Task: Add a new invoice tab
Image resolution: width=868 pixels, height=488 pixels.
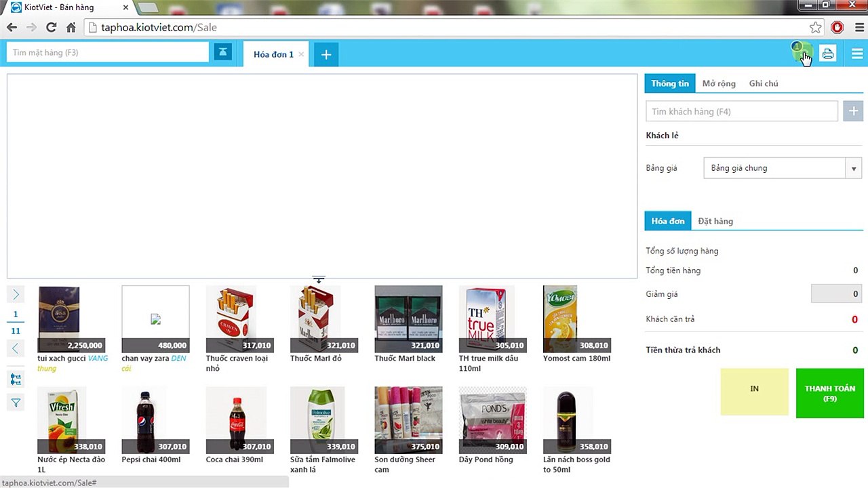Action: (326, 55)
